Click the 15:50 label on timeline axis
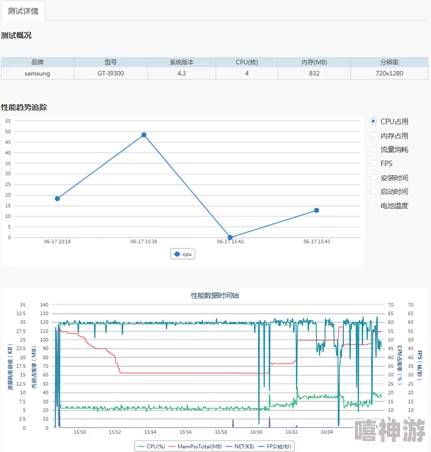This screenshot has height=452, width=431. pos(80,432)
